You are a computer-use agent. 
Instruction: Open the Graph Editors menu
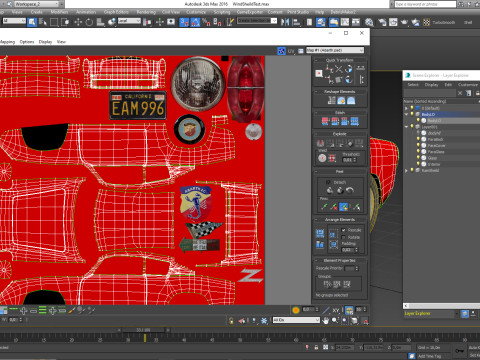[116, 12]
